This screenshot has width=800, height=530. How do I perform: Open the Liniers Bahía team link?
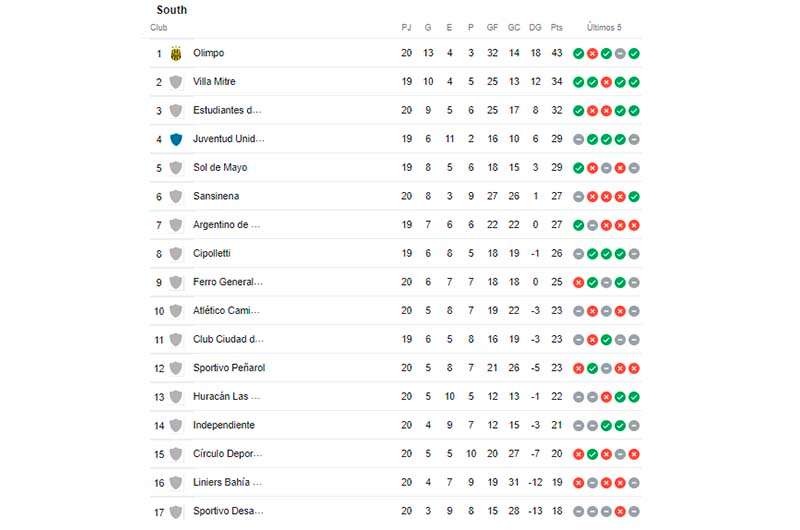tap(228, 482)
